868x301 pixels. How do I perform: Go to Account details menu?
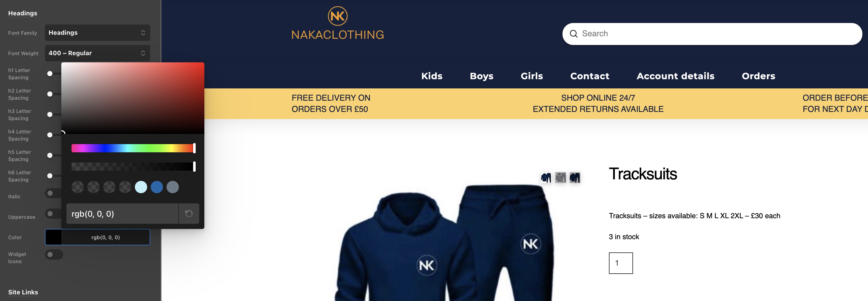coord(675,76)
